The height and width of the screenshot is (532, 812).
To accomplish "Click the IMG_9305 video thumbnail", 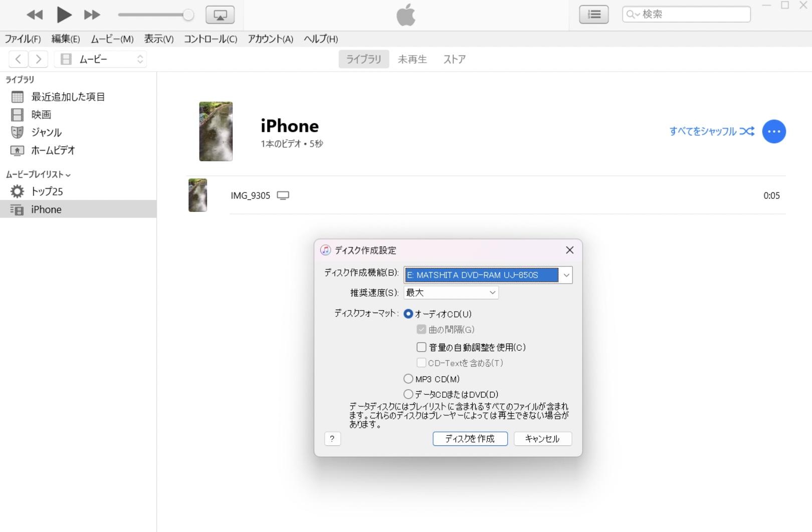I will [197, 195].
